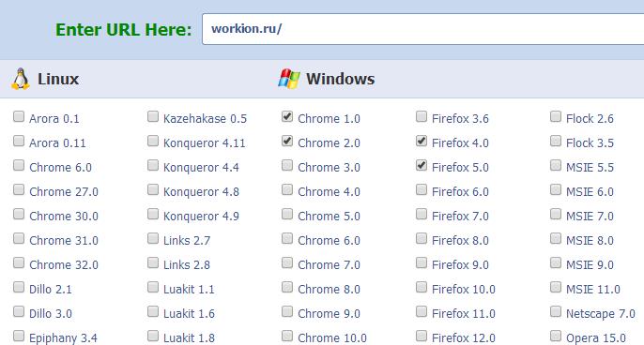The image size is (644, 345).
Task: Uncheck the Chrome 1.0 checkbox
Action: point(287,116)
